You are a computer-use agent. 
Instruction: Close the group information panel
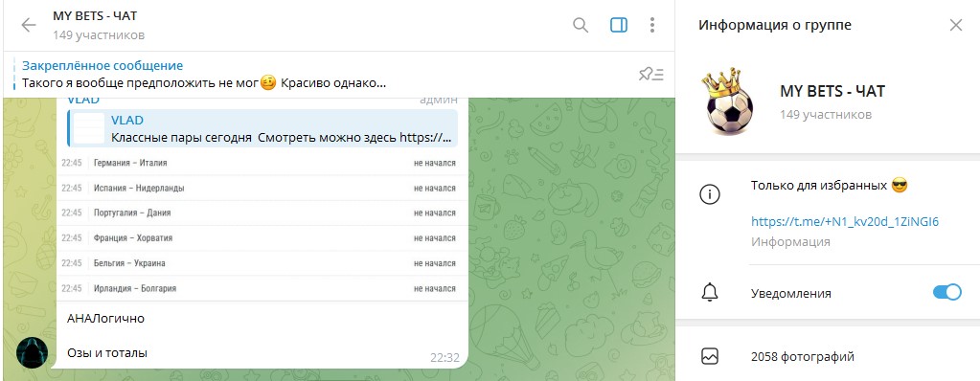tap(956, 25)
